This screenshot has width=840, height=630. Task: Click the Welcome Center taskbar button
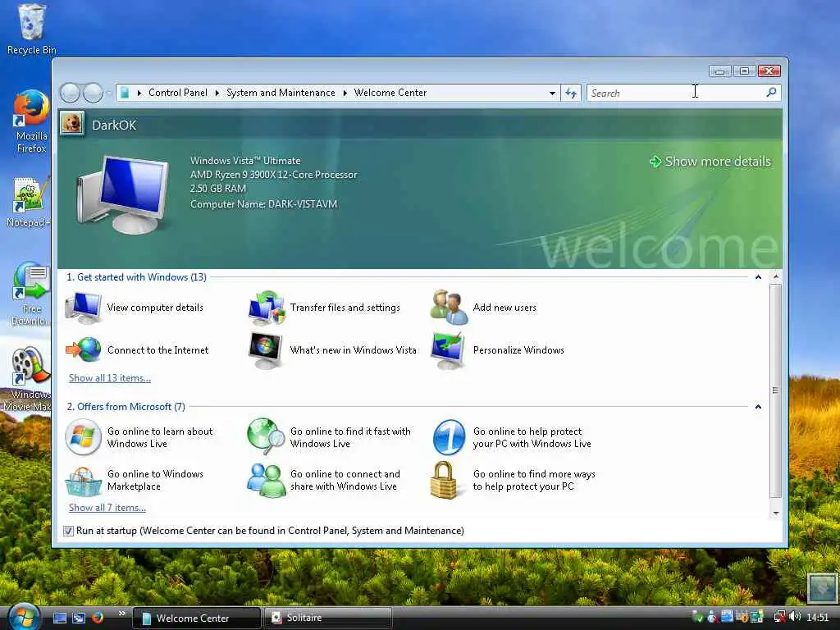(x=197, y=618)
